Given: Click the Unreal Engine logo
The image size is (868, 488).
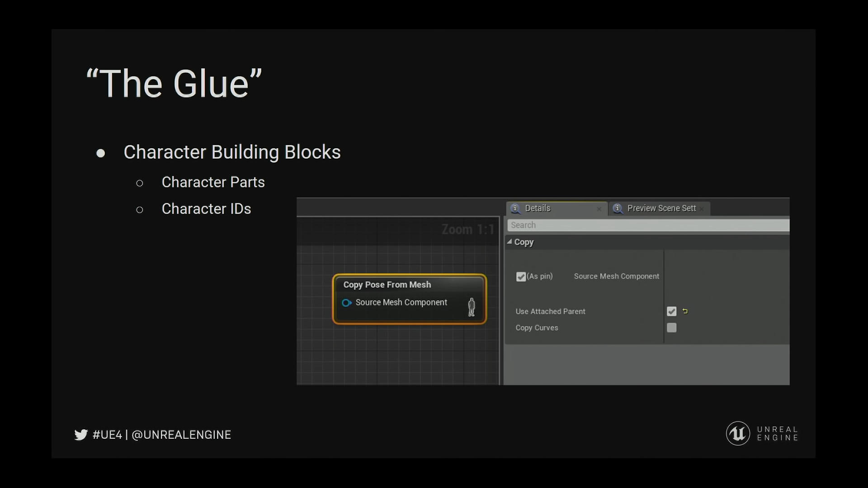Looking at the screenshot, I should click(x=738, y=434).
